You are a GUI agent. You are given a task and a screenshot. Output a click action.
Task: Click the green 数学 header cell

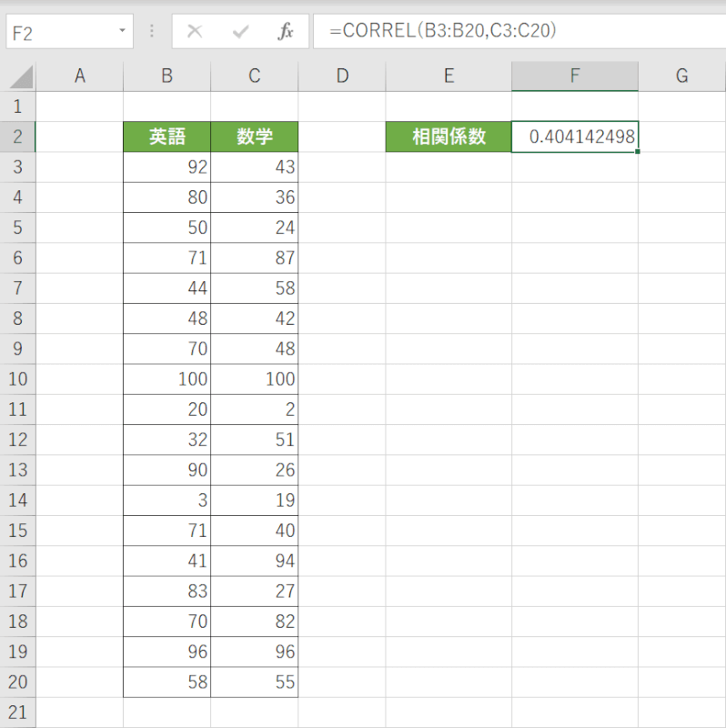(255, 137)
